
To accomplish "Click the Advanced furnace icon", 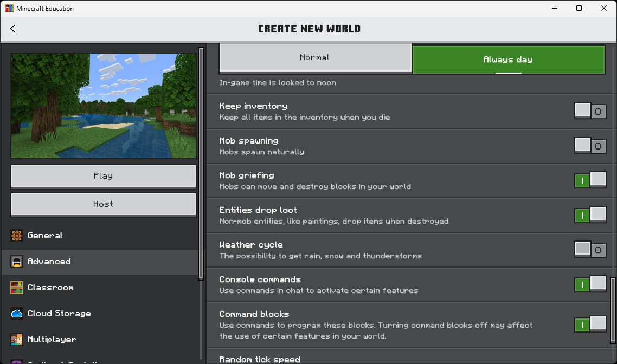I will [16, 262].
